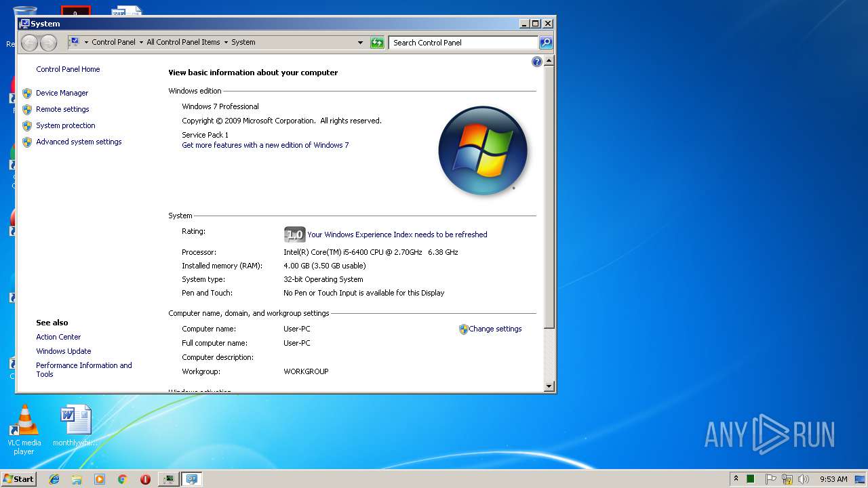The width and height of the screenshot is (868, 488).
Task: Select the monthlywhi Word document icon
Action: point(76,426)
